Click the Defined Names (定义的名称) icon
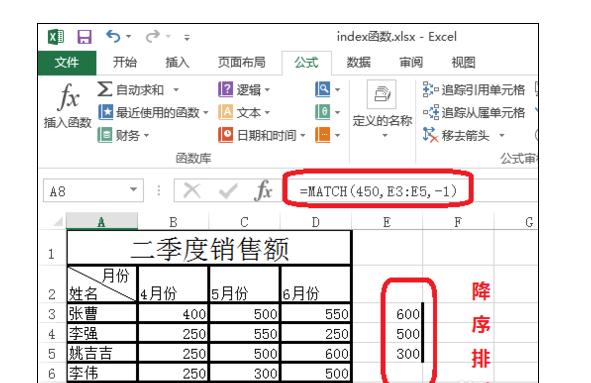Image resolution: width=591 pixels, height=383 pixels. [382, 94]
